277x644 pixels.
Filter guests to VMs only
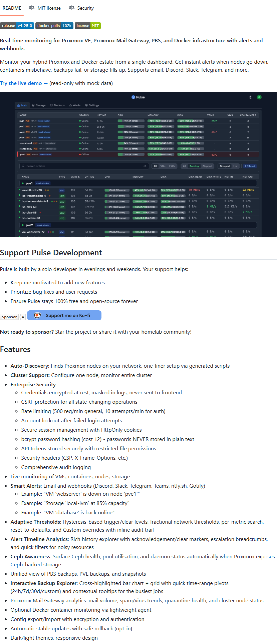pyautogui.click(x=163, y=166)
